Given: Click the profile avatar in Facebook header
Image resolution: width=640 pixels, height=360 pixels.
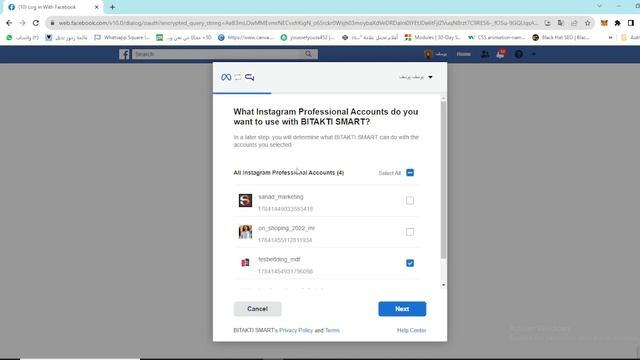Looking at the screenshot, I should coord(428,54).
